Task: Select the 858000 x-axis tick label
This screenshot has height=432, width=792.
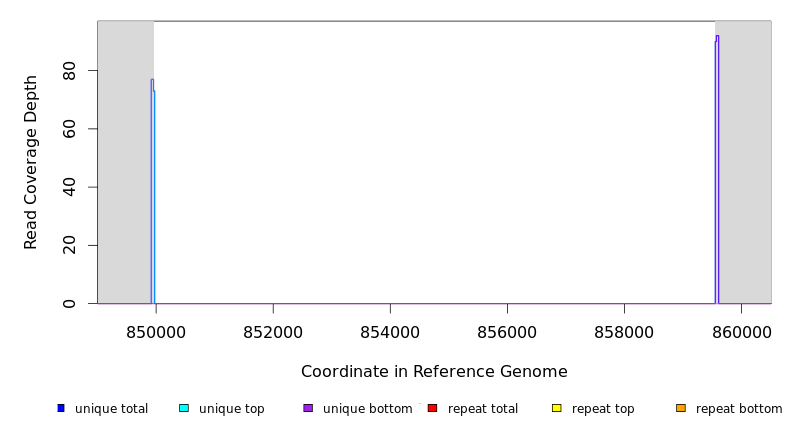Action: tap(624, 331)
